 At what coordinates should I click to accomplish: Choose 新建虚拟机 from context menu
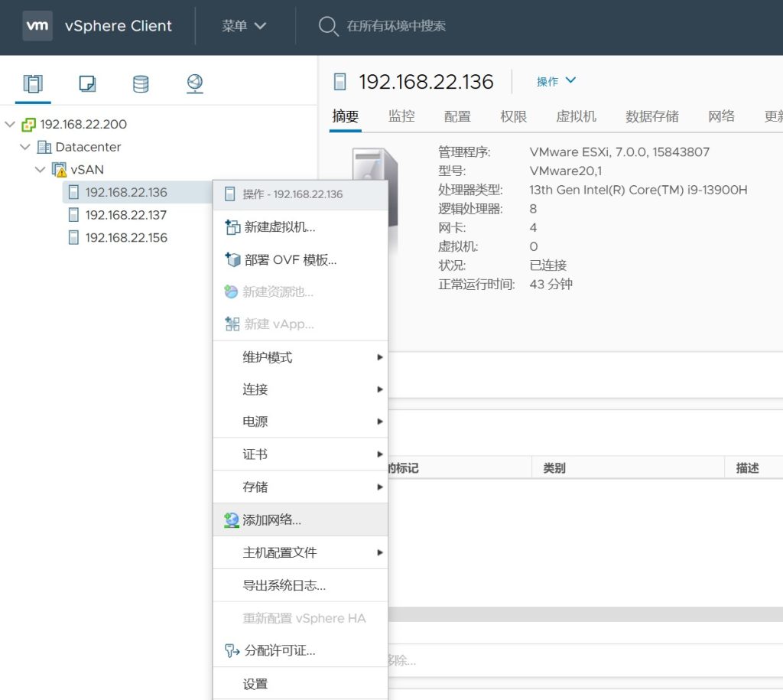300,227
